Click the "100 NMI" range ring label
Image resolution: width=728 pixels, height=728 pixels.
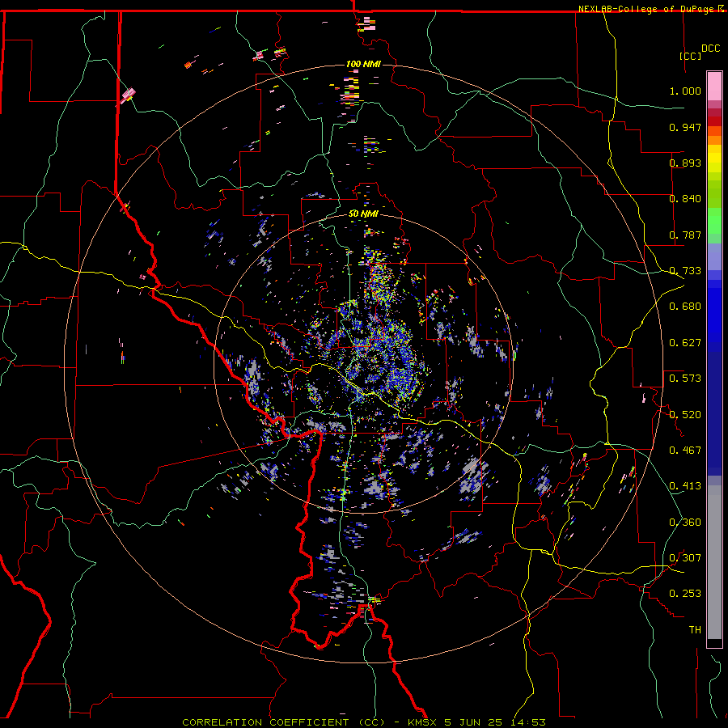[363, 64]
